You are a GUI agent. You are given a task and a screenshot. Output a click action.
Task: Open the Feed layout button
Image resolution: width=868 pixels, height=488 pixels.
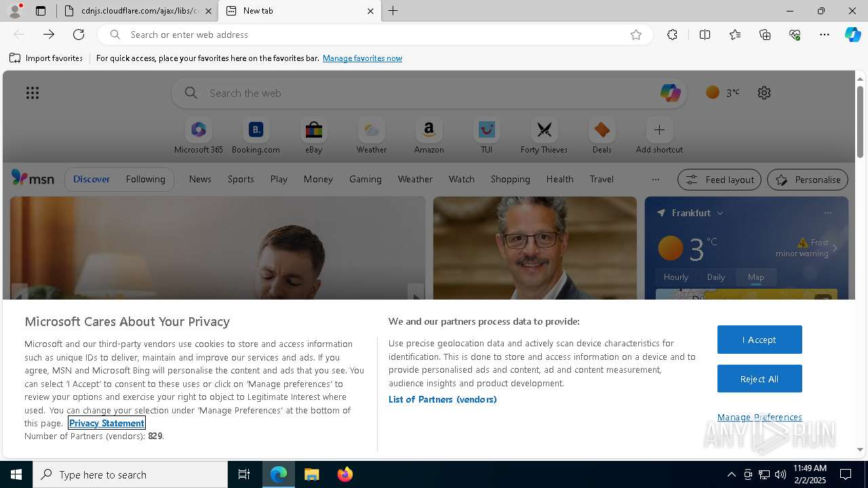(719, 180)
